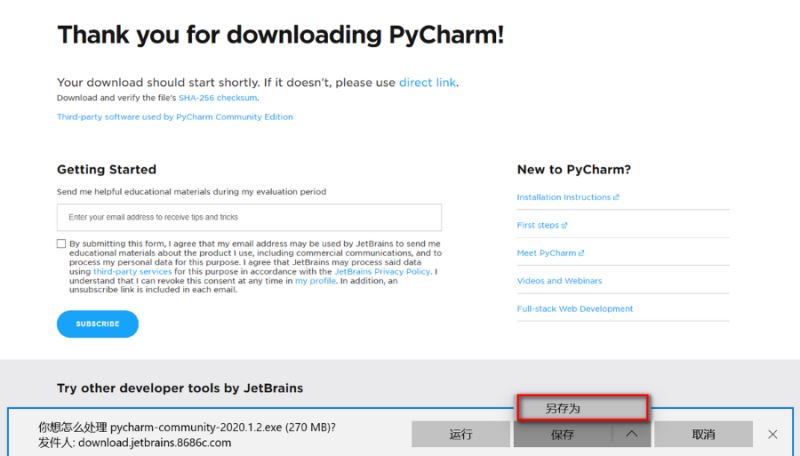The width and height of the screenshot is (800, 456).
Task: Cancel the download with 取消
Action: 703,434
